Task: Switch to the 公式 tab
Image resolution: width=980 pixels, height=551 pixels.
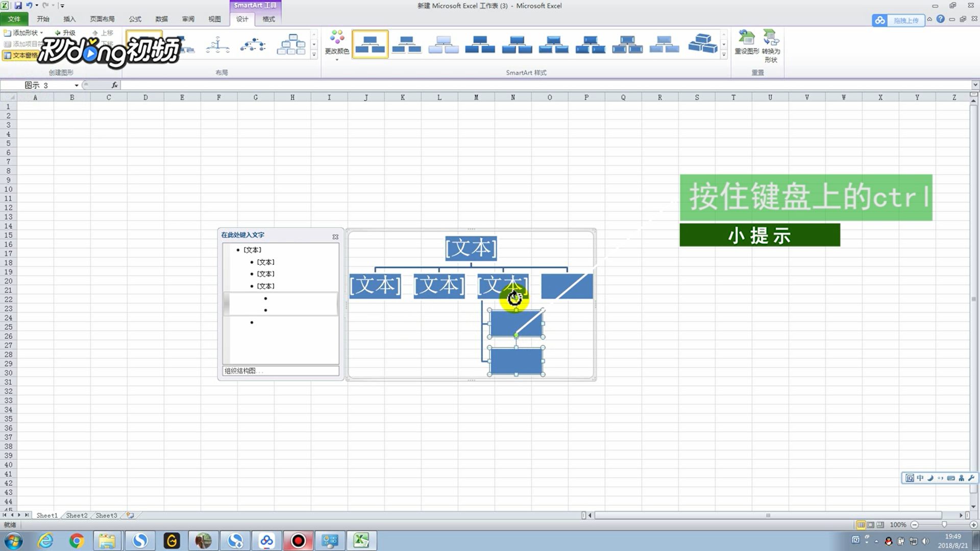Action: [135, 19]
